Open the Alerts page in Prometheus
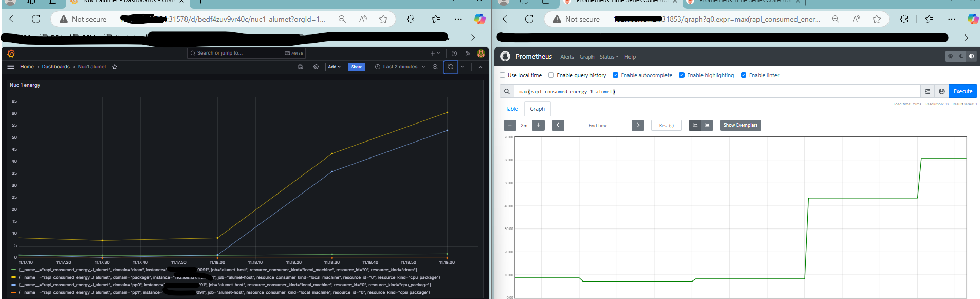 click(567, 57)
